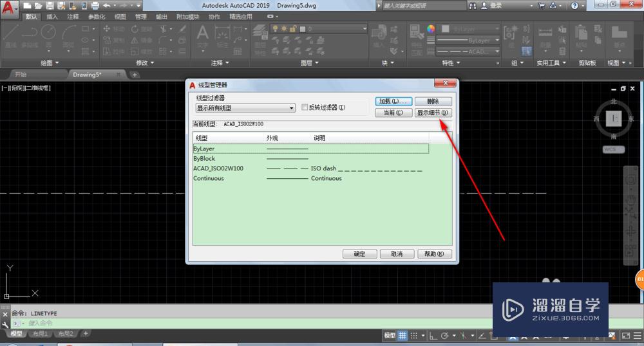The width and height of the screenshot is (644, 346).
Task: Select the ACAD_ISO02W100 linetype row
Action: [x=310, y=168]
